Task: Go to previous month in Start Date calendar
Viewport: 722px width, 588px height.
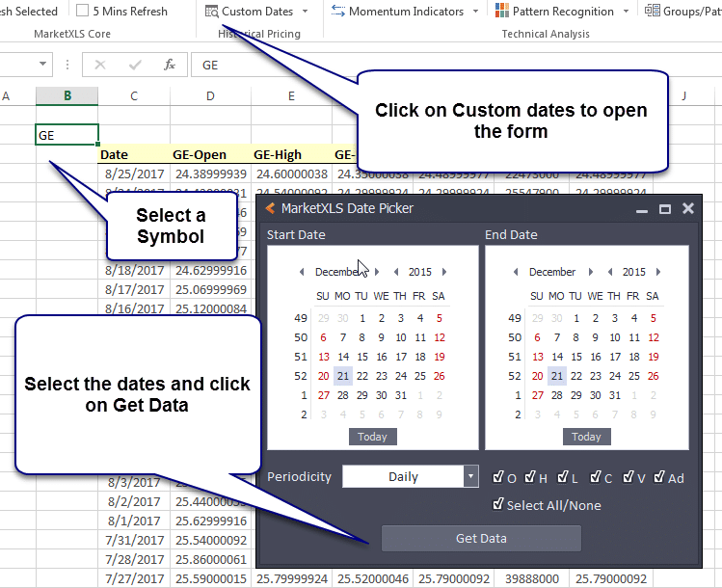Action: 302,272
